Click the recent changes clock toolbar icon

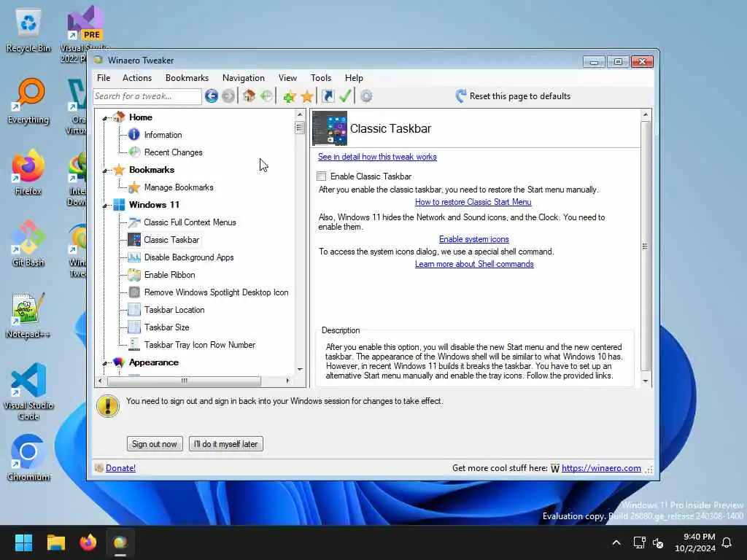click(x=266, y=96)
